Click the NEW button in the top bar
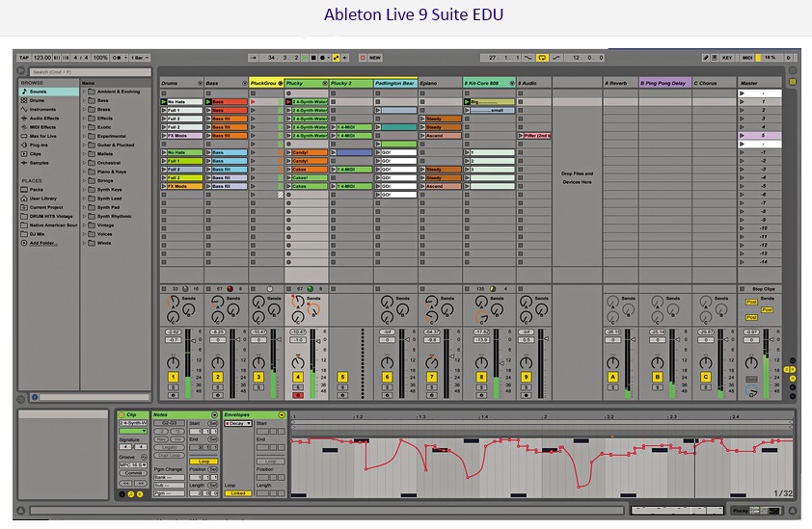This screenshot has width=812, height=529. pos(375,58)
